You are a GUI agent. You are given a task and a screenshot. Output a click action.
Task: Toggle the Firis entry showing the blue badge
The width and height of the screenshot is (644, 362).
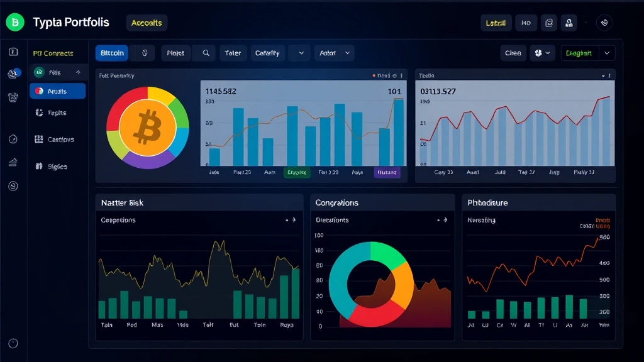pos(57,72)
